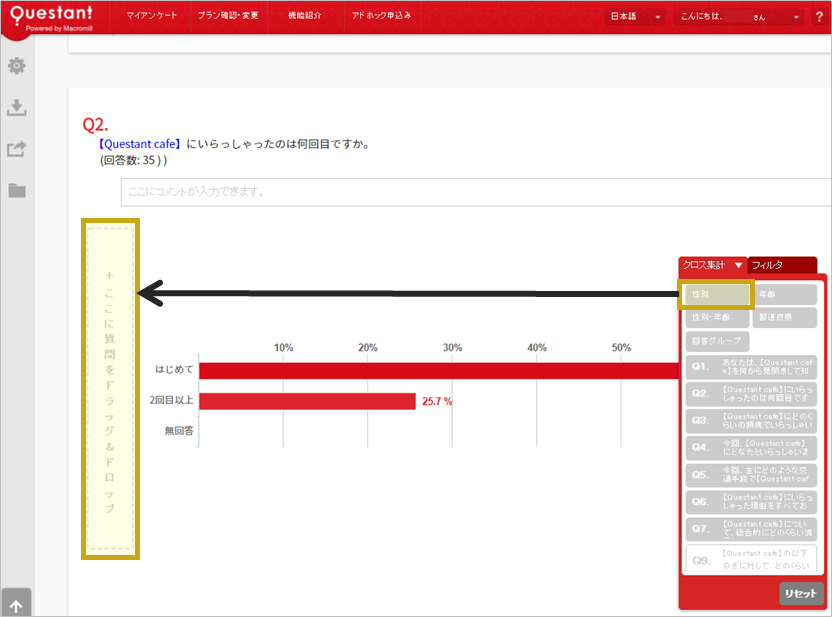
Task: Click the 2回目以上 bar in chart
Action: [307, 402]
